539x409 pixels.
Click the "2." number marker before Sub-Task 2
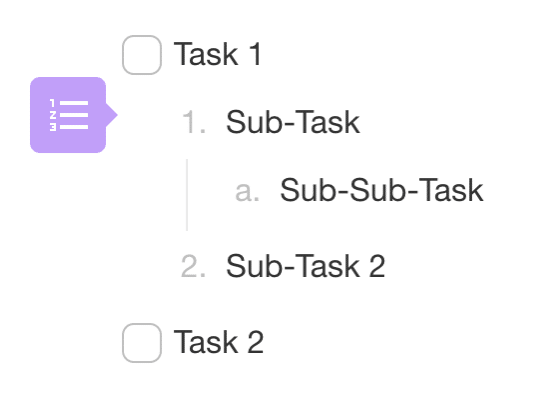(x=193, y=266)
